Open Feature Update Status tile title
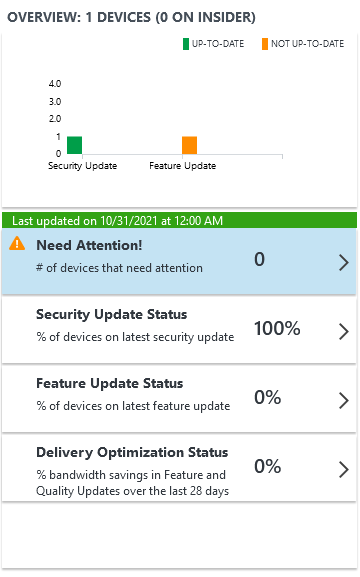 (109, 383)
